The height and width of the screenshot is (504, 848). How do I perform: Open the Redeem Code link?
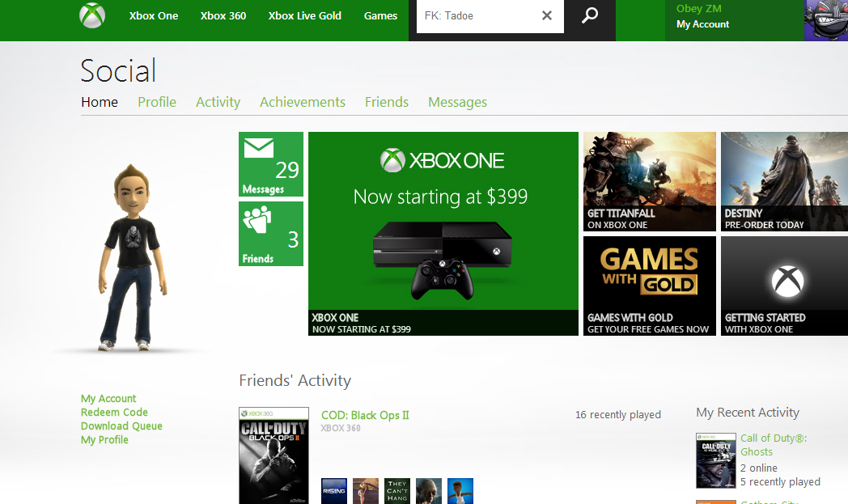click(x=114, y=412)
